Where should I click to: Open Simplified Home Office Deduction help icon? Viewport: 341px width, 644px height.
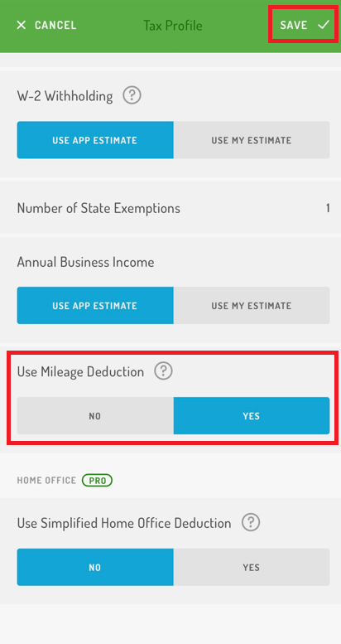coord(251,523)
